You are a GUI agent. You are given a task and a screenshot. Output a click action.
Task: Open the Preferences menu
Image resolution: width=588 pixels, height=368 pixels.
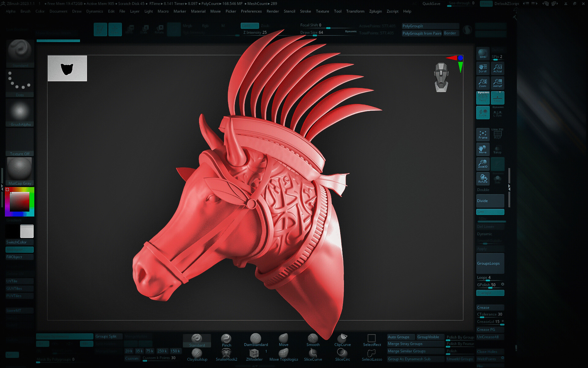point(251,11)
